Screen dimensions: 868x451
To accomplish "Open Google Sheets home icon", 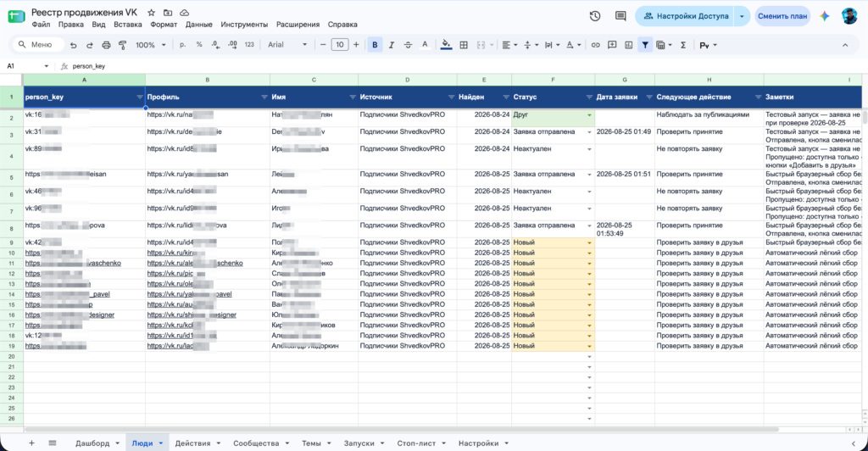I will 16,16.
